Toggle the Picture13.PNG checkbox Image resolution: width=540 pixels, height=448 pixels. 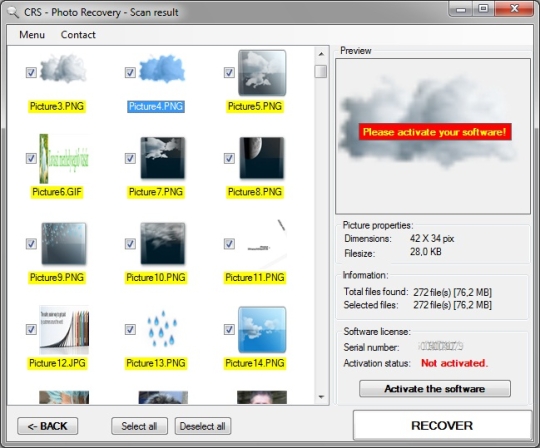tap(130, 329)
